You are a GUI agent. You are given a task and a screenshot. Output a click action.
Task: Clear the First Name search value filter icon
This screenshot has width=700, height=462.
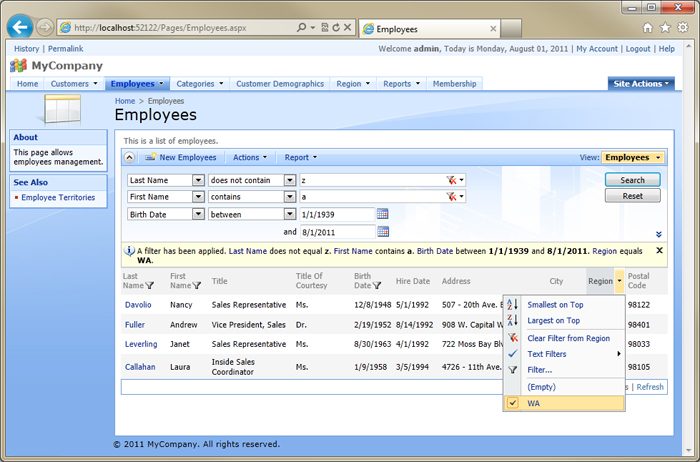click(x=451, y=197)
